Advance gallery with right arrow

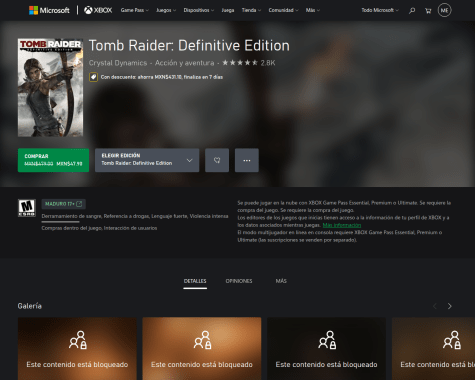[x=450, y=306]
